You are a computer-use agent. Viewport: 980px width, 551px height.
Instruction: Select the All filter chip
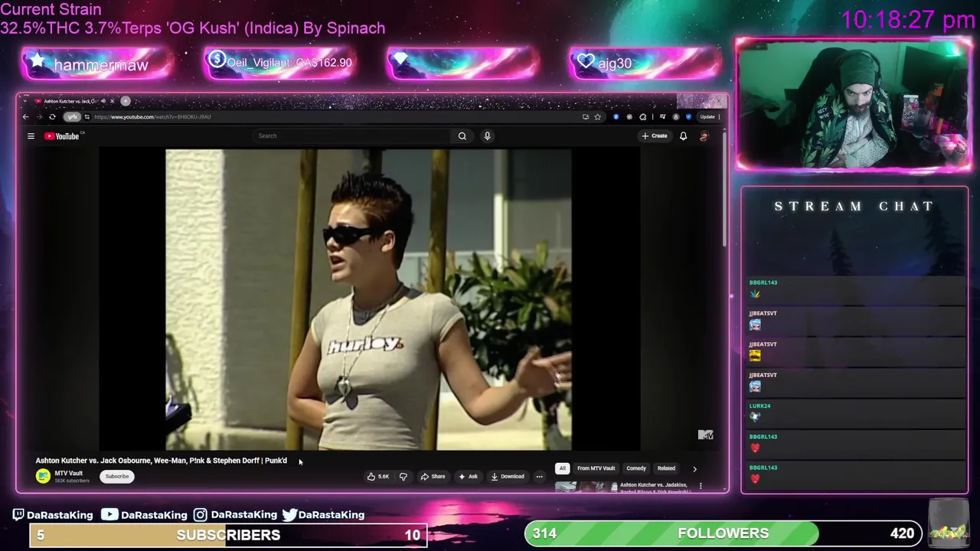point(562,468)
